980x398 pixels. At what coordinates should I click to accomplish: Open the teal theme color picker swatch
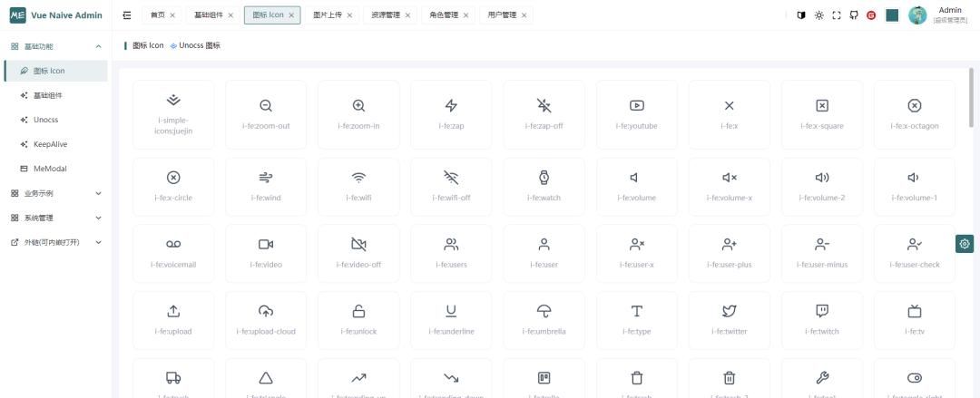coord(892,15)
